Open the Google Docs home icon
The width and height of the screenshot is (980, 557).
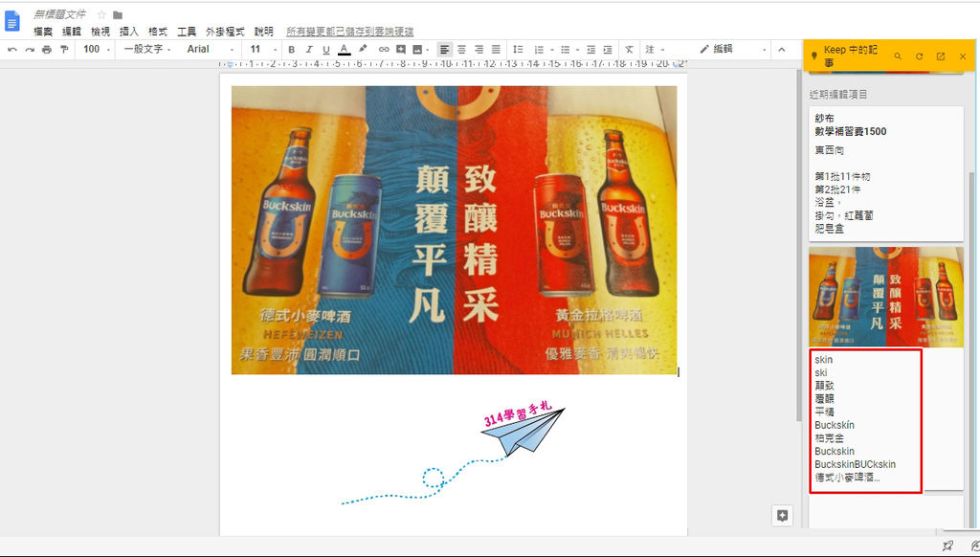[12, 21]
